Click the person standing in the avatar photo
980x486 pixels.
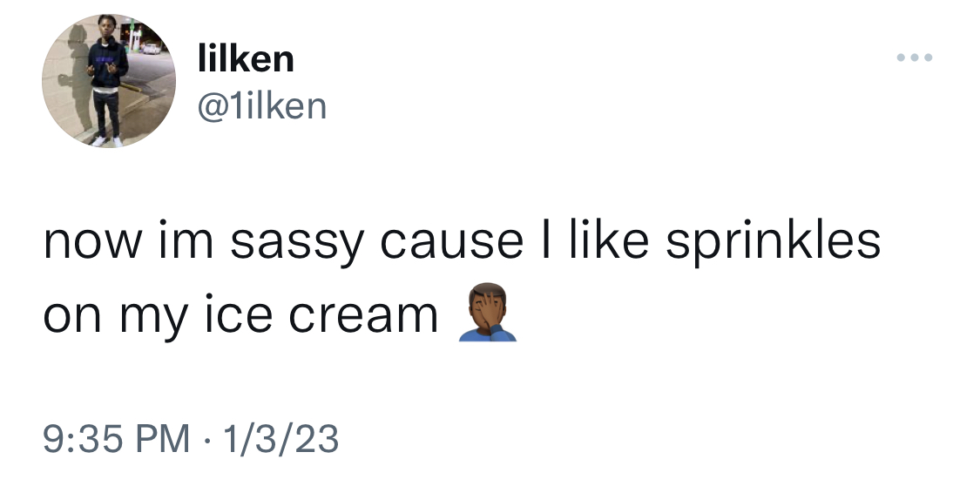(107, 80)
